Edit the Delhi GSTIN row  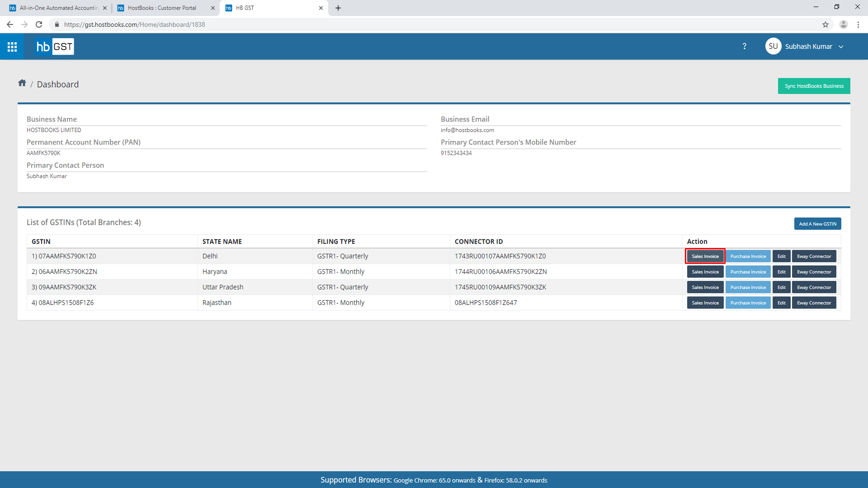[781, 256]
